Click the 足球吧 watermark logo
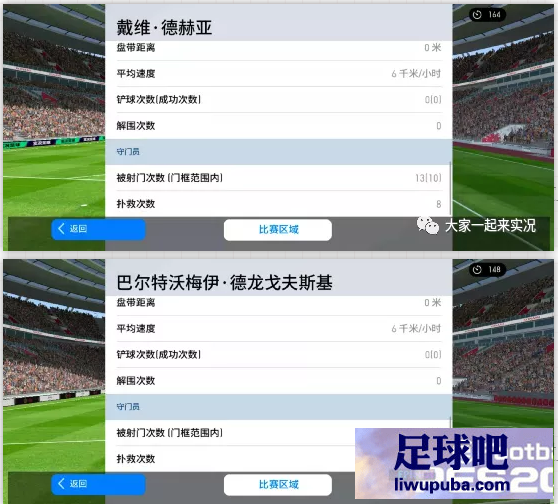The width and height of the screenshot is (558, 504). (x=451, y=451)
